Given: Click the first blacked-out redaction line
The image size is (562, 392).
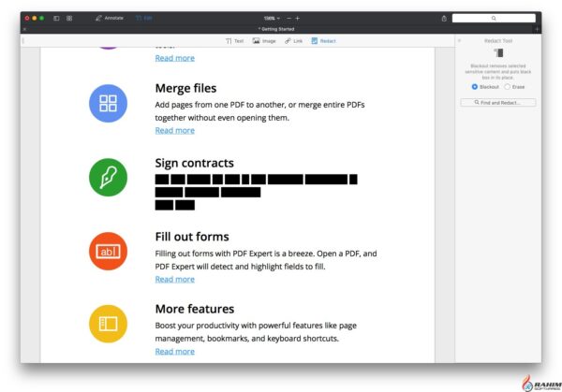Looking at the screenshot, I should click(256, 180).
